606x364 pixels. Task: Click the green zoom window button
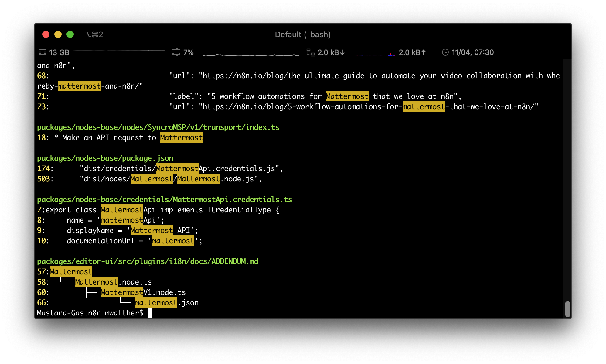(70, 34)
